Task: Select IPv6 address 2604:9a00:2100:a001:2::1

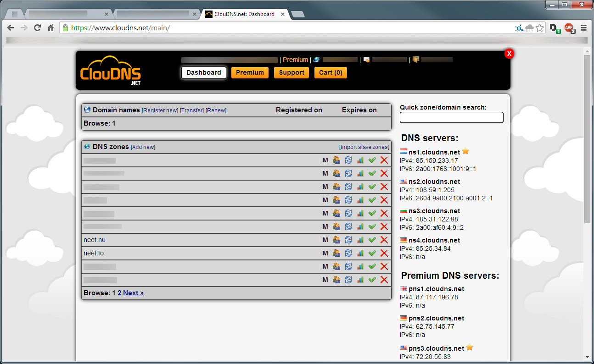Action: click(x=454, y=198)
